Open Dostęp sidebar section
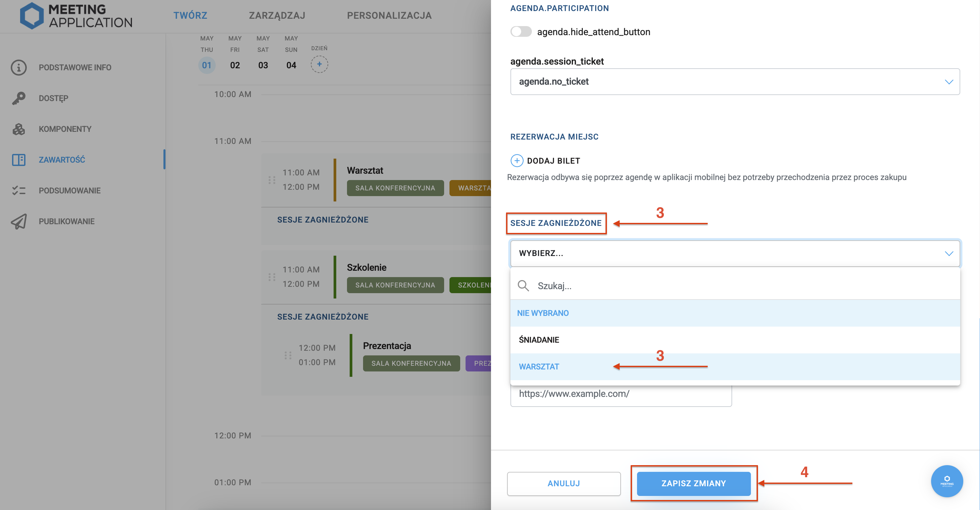The image size is (980, 510). pos(53,98)
